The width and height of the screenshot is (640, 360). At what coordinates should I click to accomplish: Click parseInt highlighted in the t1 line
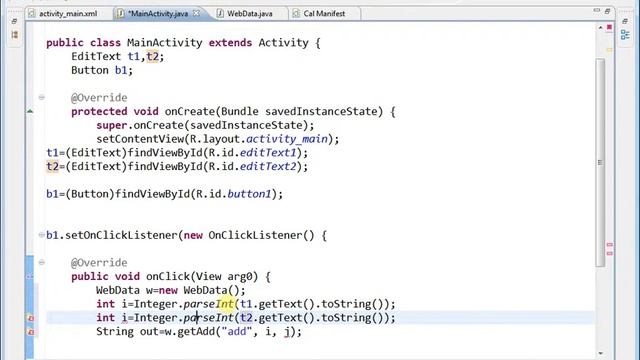click(209, 304)
